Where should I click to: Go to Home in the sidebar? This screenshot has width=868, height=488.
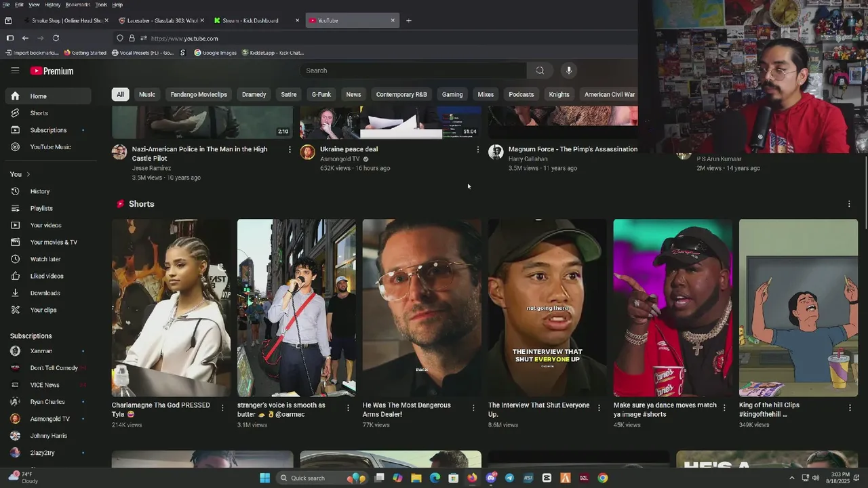[x=47, y=96]
